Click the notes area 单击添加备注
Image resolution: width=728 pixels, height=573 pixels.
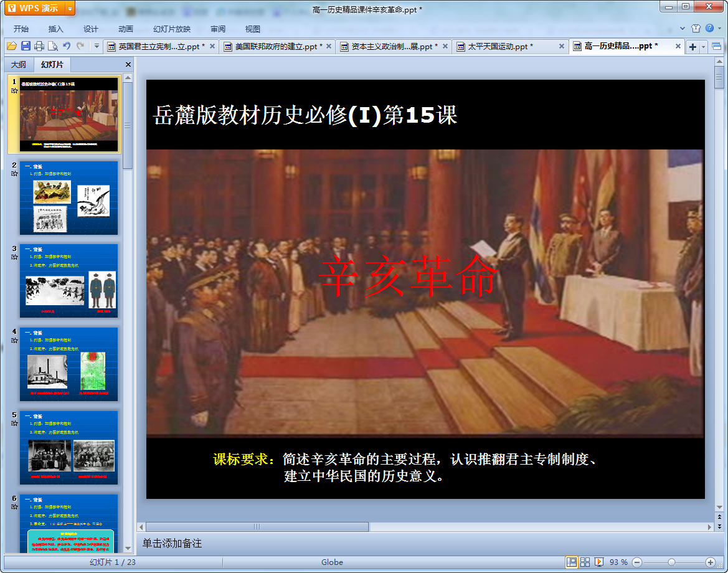pyautogui.click(x=172, y=543)
